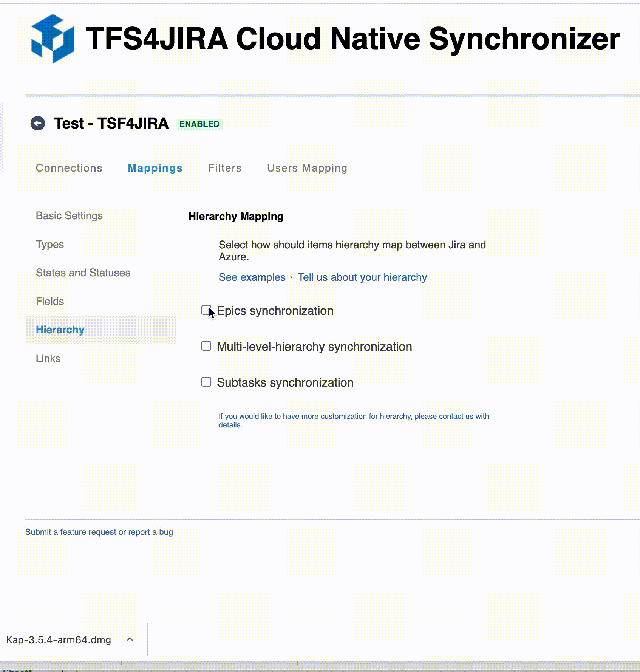Enable Epics synchronization checkbox

[206, 310]
